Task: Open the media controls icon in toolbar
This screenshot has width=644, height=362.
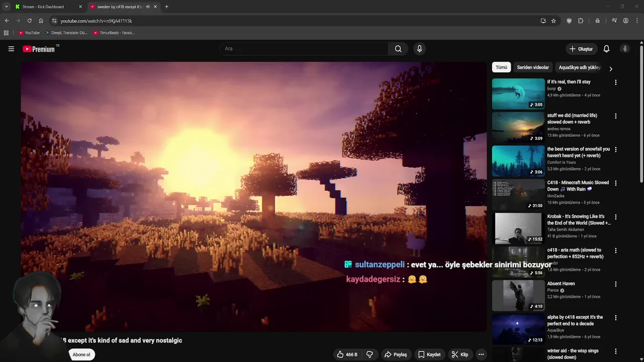Action: 614,21
